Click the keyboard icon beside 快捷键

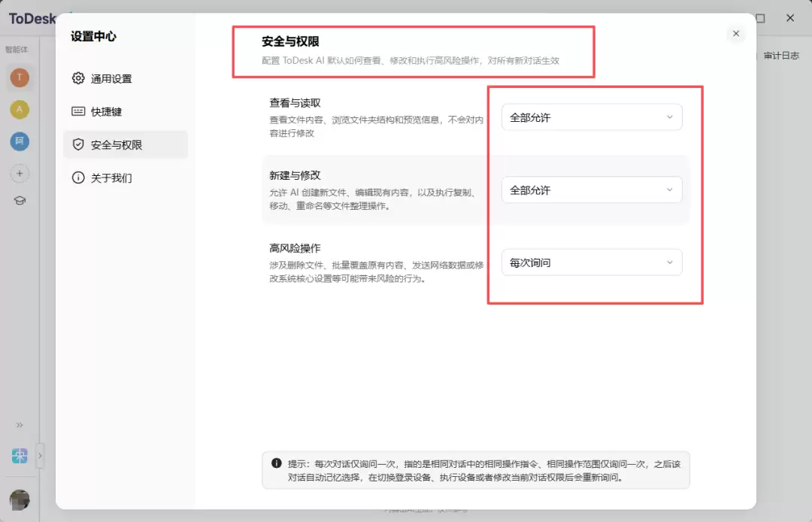pyautogui.click(x=78, y=111)
